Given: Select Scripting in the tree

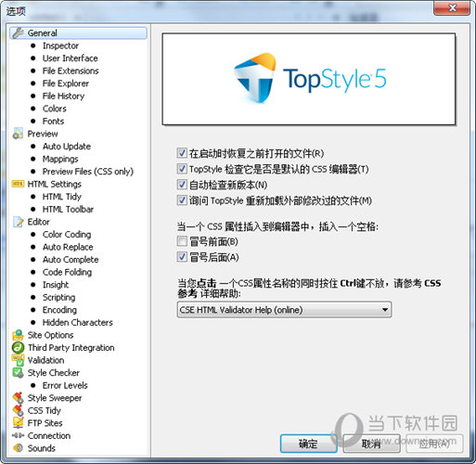Looking at the screenshot, I should tap(58, 297).
